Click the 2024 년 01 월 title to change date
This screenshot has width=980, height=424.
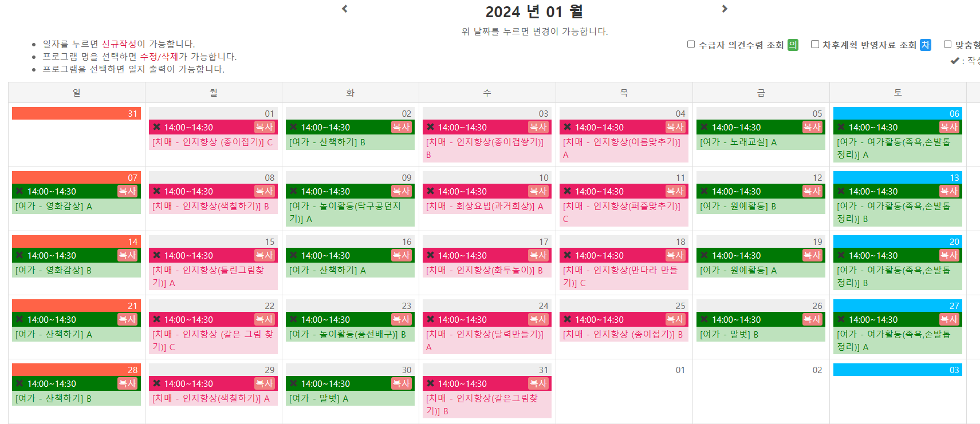click(x=534, y=11)
